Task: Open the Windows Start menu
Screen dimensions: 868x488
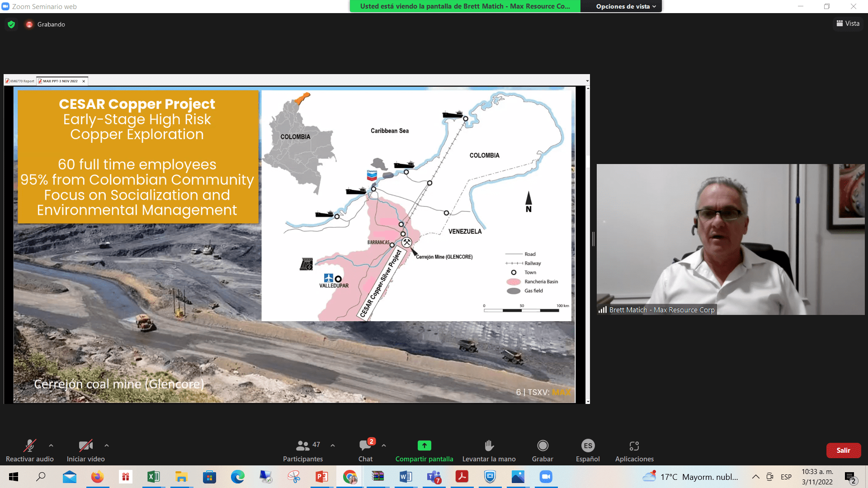Action: pyautogui.click(x=14, y=477)
